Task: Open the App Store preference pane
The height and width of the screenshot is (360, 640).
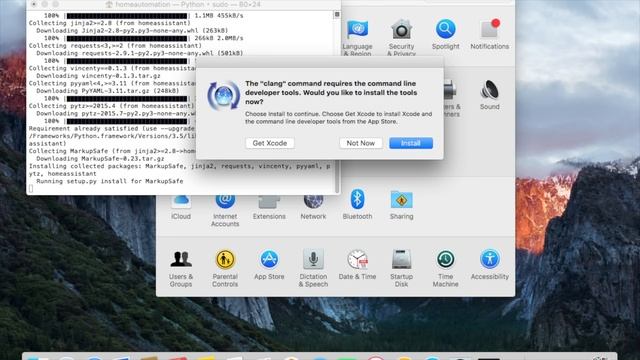Action: tap(269, 265)
